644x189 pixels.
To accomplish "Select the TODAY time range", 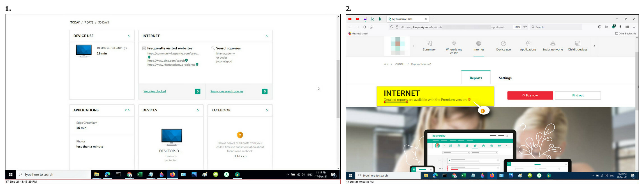I will pyautogui.click(x=75, y=22).
